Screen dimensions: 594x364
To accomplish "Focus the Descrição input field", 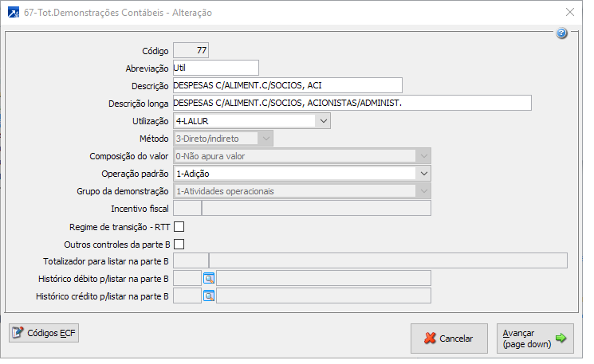I will pos(287,85).
